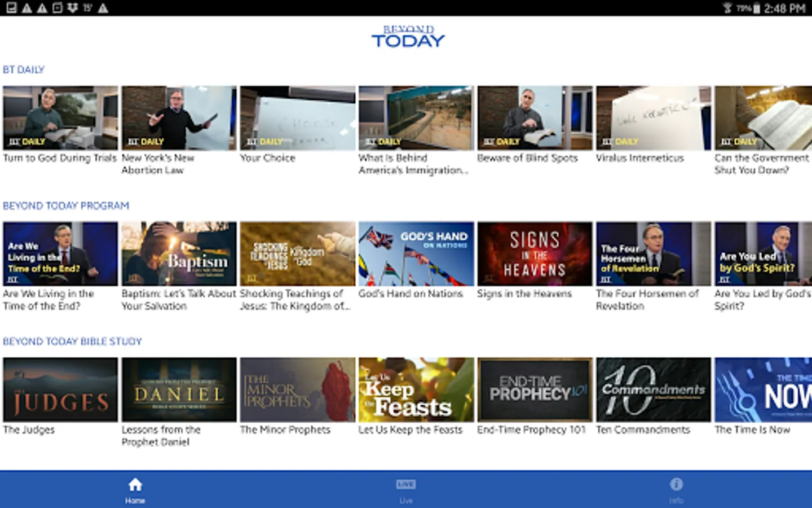This screenshot has width=812, height=508.
Task: Tap the Home icon in bottom navigation
Action: click(x=135, y=484)
